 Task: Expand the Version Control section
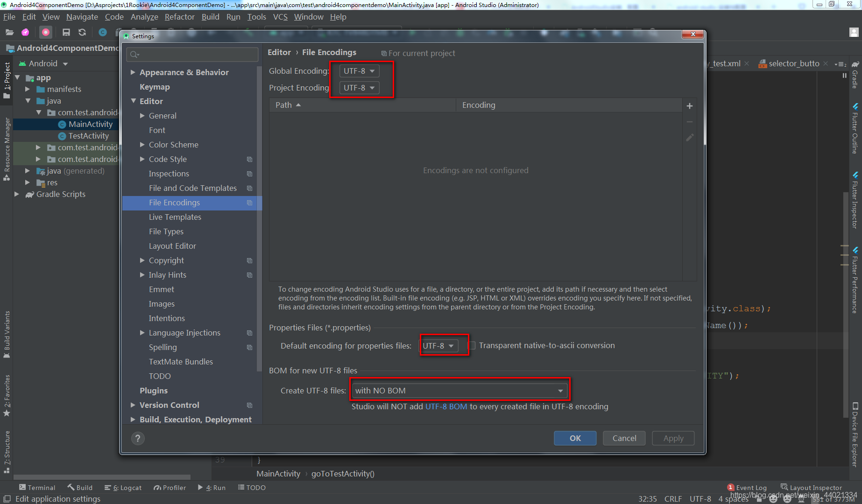(133, 405)
